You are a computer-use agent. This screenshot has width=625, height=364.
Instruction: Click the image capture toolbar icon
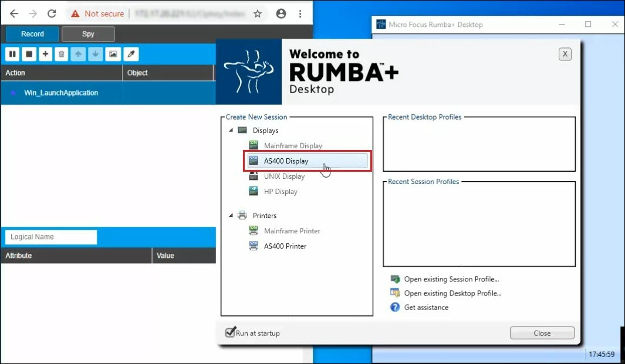pyautogui.click(x=113, y=54)
